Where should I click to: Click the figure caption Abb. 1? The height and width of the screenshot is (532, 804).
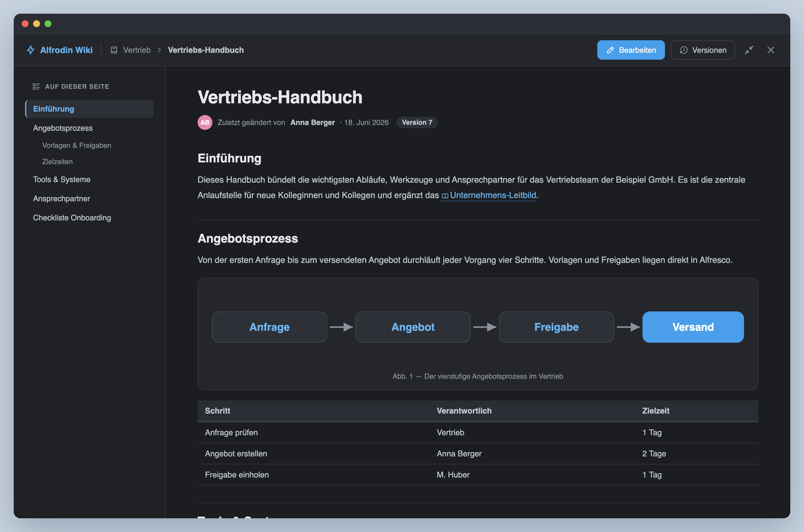click(x=478, y=376)
